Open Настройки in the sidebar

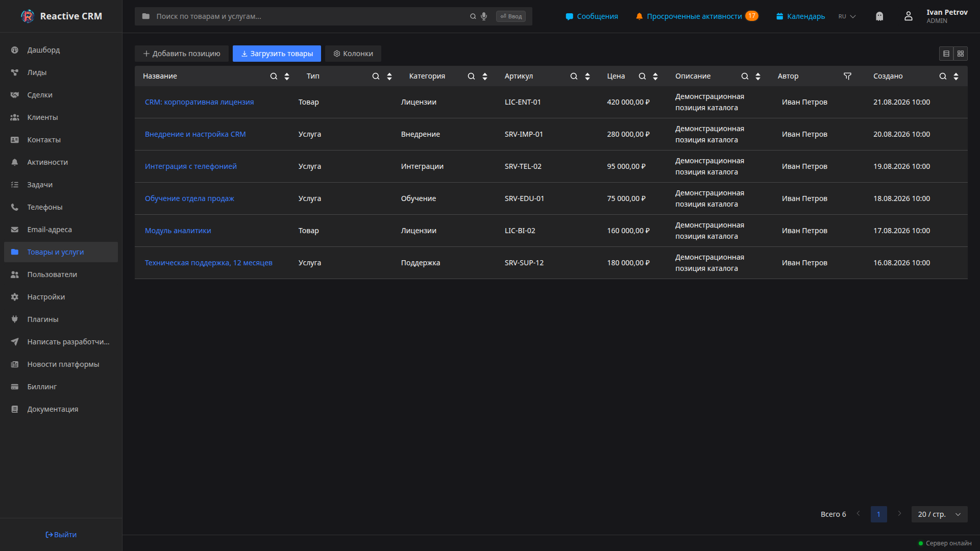tap(61, 297)
